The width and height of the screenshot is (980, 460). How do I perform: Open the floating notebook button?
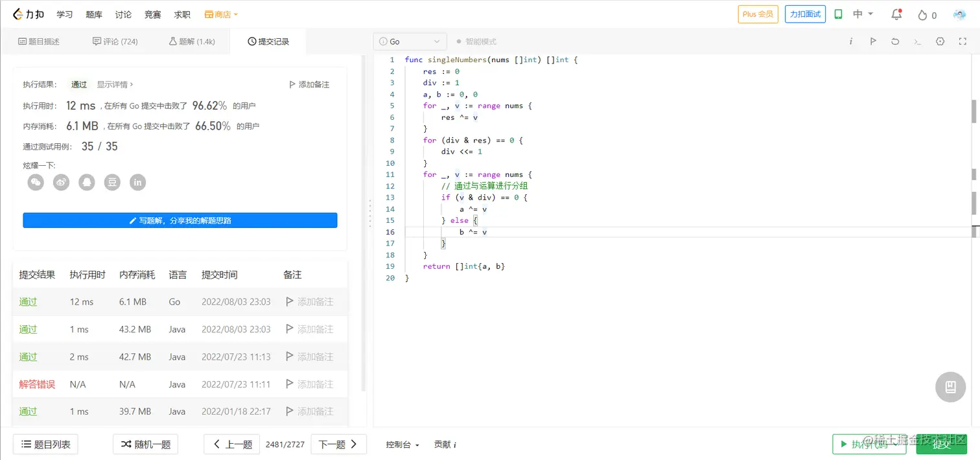tap(951, 387)
